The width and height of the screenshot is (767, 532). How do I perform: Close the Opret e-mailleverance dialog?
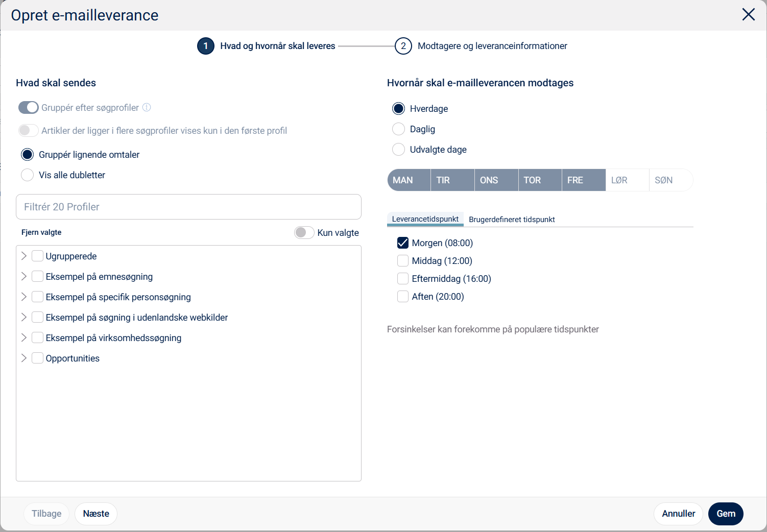pos(748,15)
